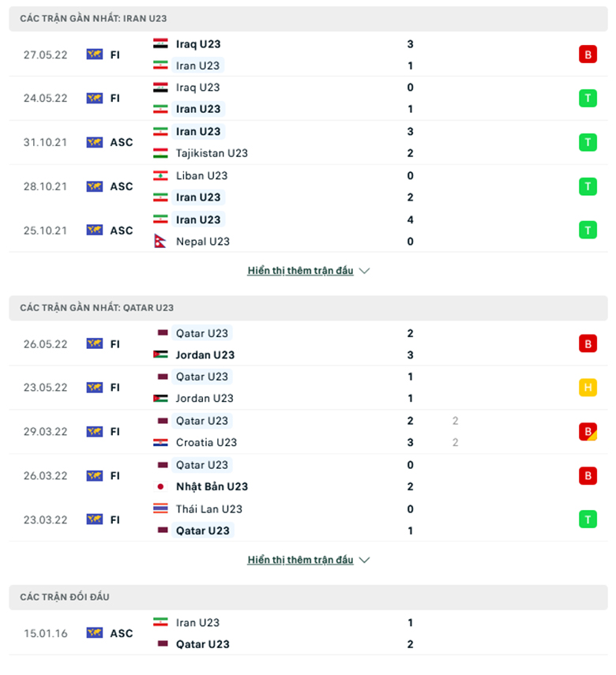This screenshot has height=675, width=616.
Task: Click the Thailand flag beside Thái Lan U23
Action: click(x=160, y=509)
